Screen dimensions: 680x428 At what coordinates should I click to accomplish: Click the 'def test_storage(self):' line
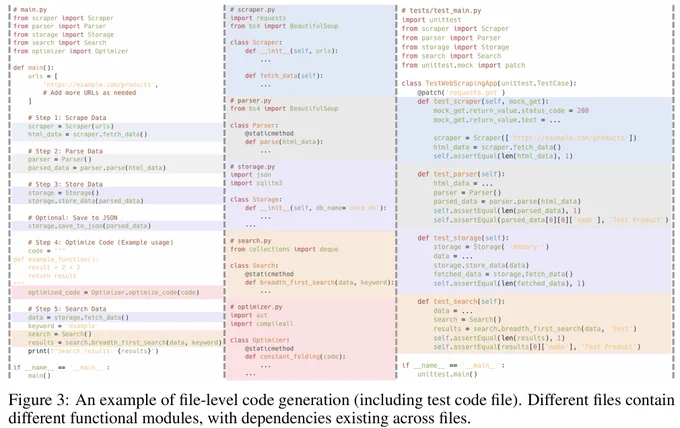[463, 238]
